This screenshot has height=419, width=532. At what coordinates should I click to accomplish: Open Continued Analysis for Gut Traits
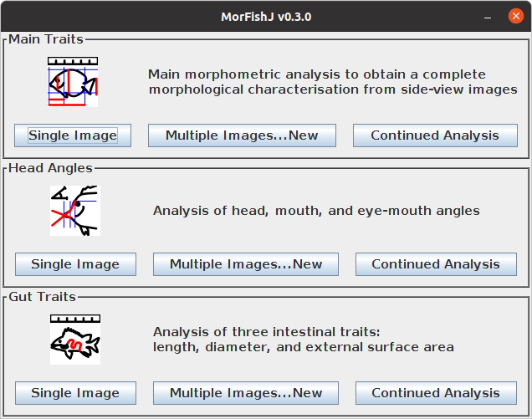click(435, 393)
